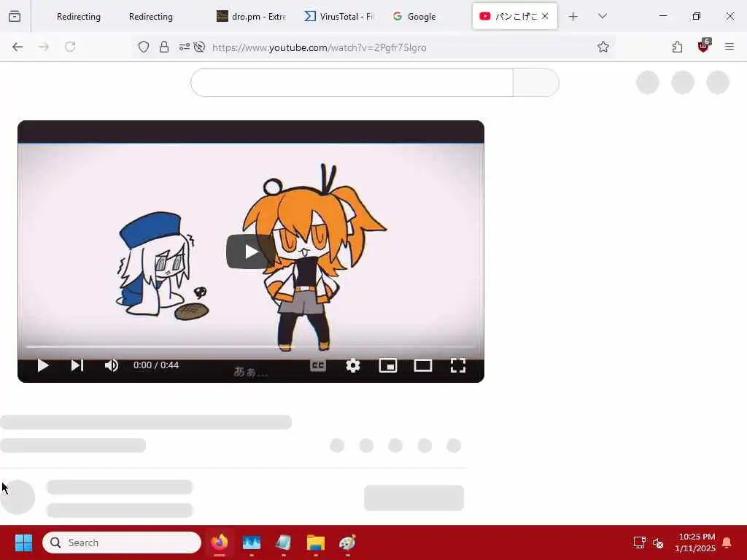Switch to the second Redirecting tab
The height and width of the screenshot is (560, 747).
(x=150, y=17)
